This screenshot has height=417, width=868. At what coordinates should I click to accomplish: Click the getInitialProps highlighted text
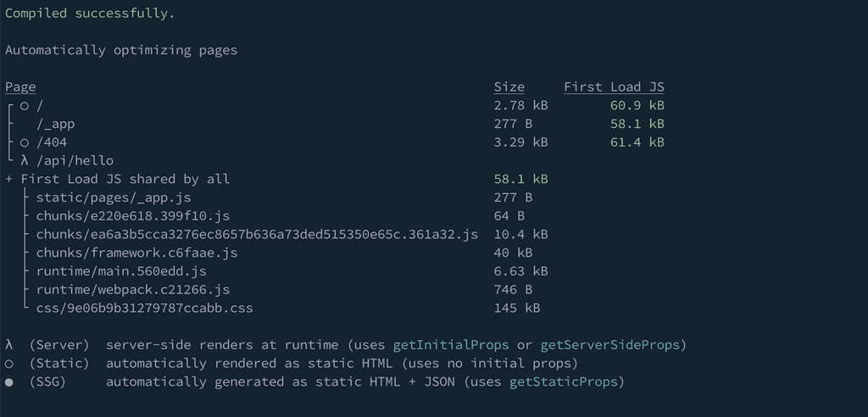[x=451, y=345]
